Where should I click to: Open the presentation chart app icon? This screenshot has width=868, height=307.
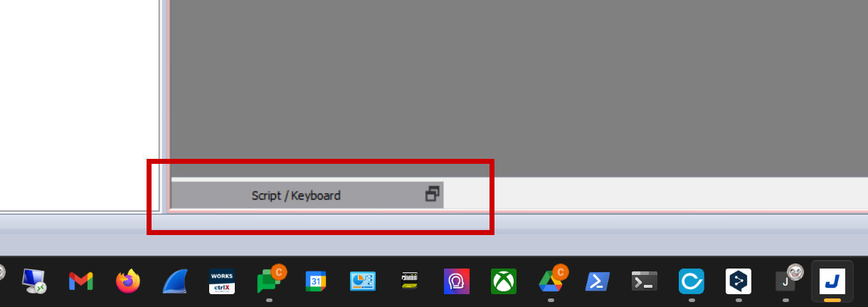pos(363,281)
